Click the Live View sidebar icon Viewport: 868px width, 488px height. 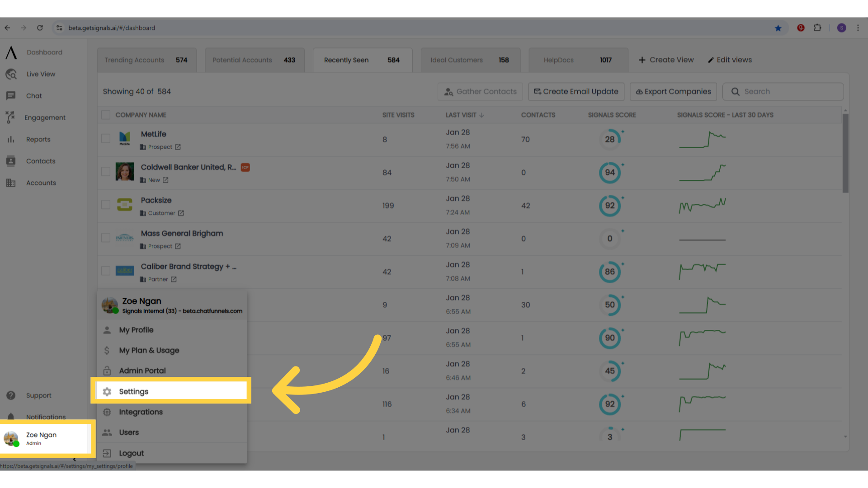click(x=11, y=74)
